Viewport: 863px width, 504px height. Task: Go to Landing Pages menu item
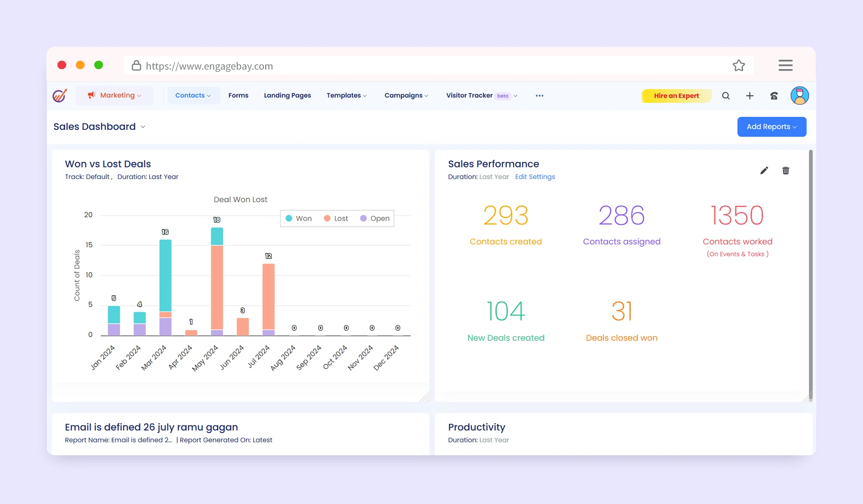tap(287, 96)
